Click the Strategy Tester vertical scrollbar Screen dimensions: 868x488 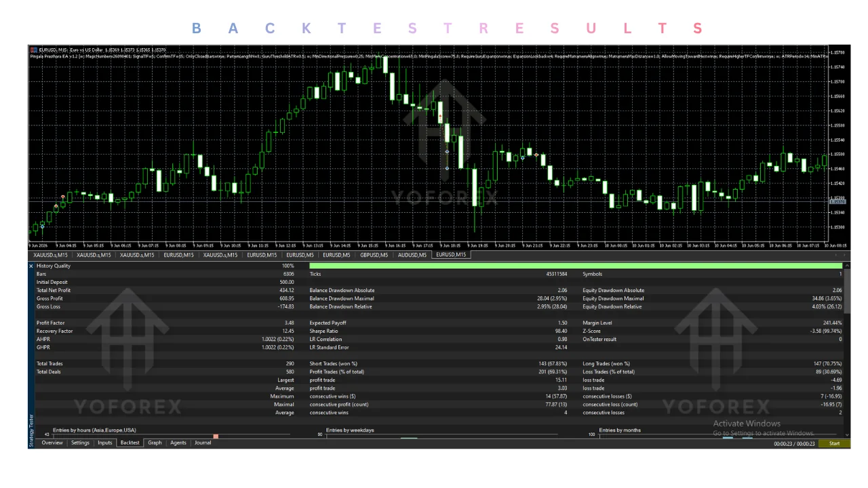(846, 349)
